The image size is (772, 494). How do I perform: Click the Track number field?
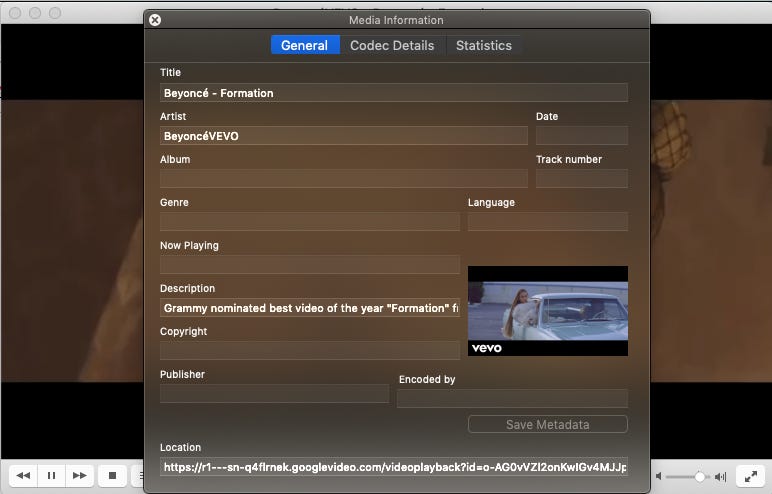pos(582,179)
